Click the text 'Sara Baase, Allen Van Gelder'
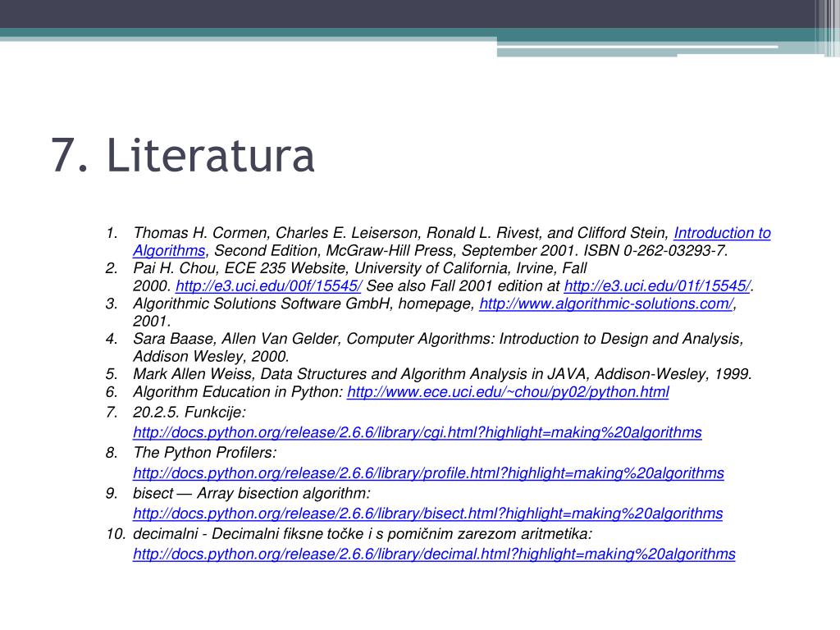Screen dimensions: 840x630 (236, 339)
